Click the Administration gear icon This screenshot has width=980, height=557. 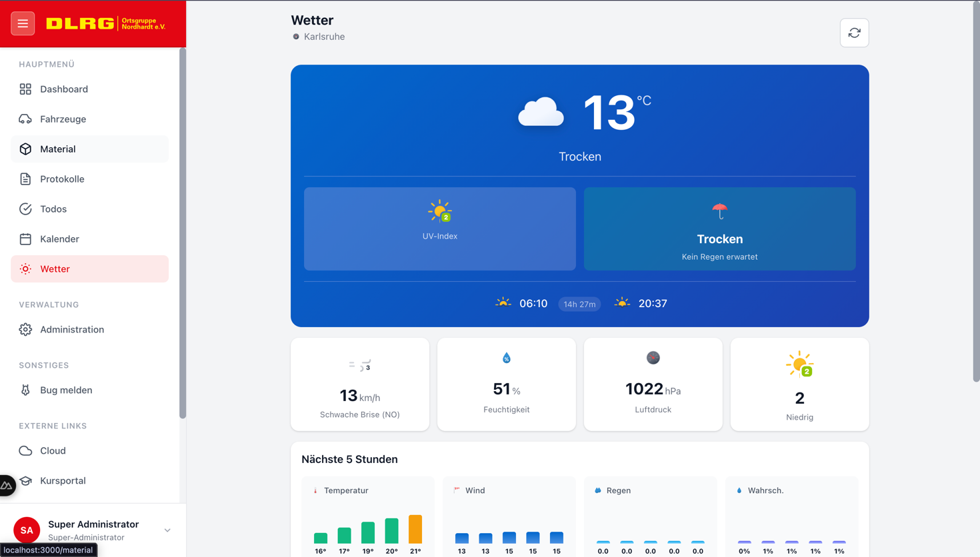(25, 330)
